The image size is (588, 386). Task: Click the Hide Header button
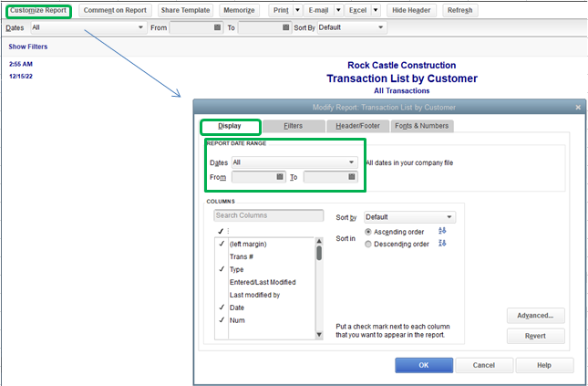pyautogui.click(x=411, y=10)
